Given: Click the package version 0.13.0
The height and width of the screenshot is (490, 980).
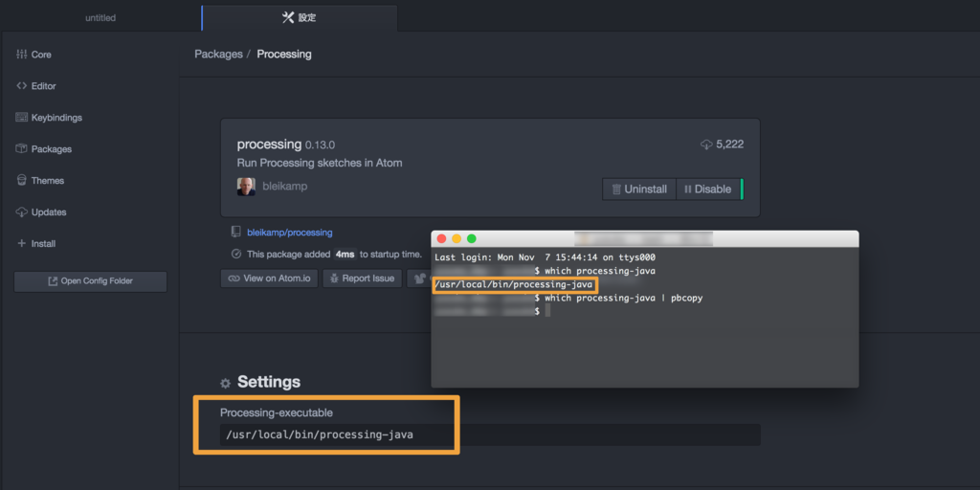Looking at the screenshot, I should (320, 145).
